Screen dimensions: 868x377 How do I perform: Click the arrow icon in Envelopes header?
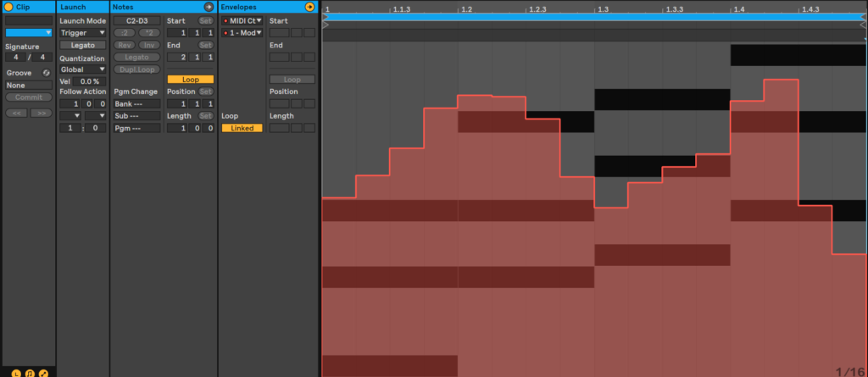pyautogui.click(x=309, y=7)
